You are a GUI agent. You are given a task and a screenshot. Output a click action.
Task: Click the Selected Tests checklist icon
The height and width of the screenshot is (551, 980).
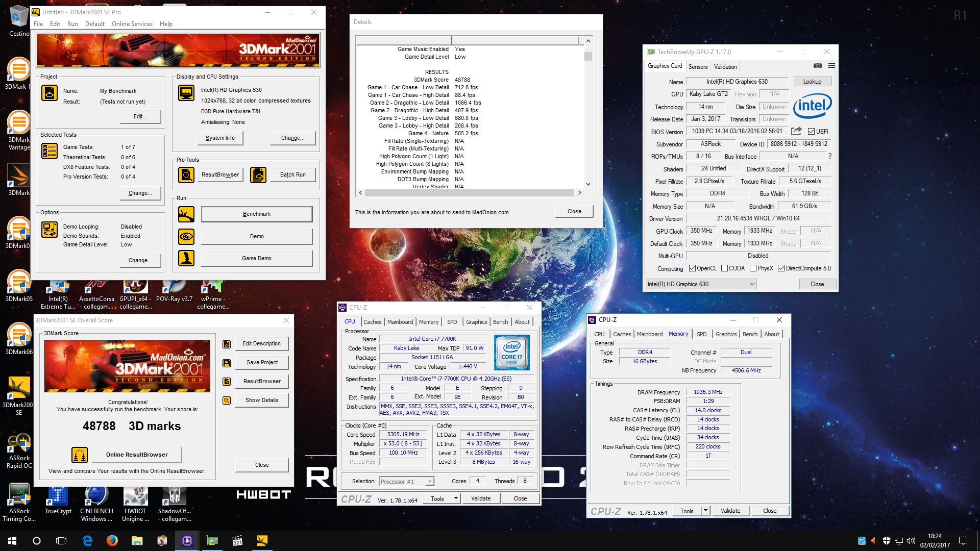coord(50,151)
